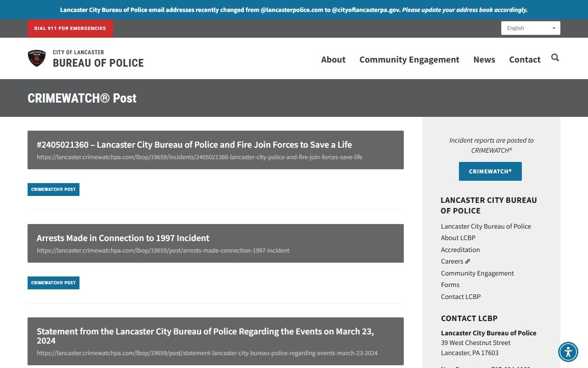Open About LCBP sidebar link
This screenshot has height=368, width=588.
458,238
